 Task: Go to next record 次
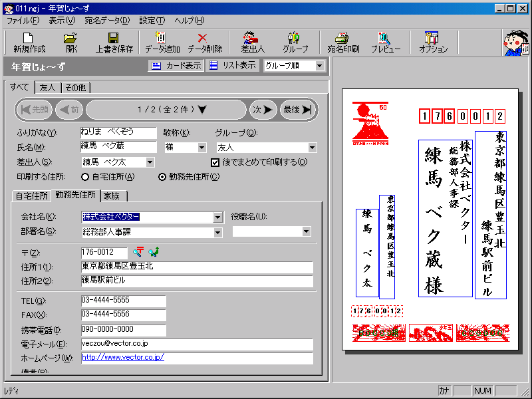[x=263, y=110]
